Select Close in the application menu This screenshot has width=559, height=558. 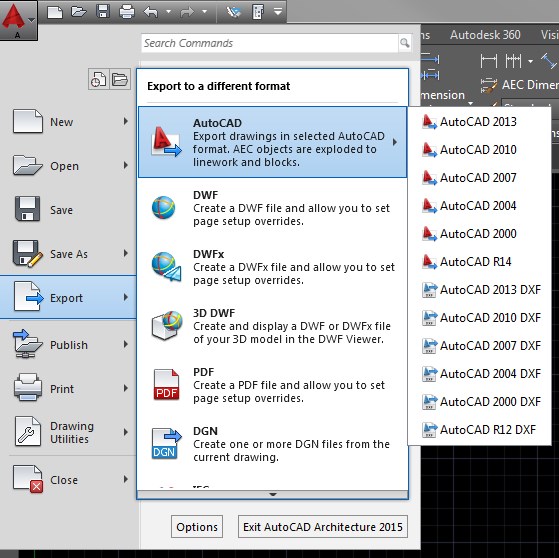point(68,480)
